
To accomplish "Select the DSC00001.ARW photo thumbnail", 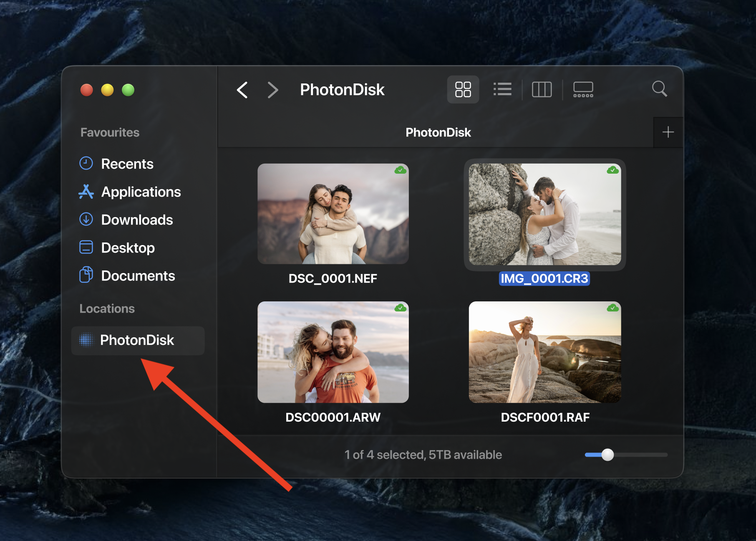I will [x=333, y=352].
